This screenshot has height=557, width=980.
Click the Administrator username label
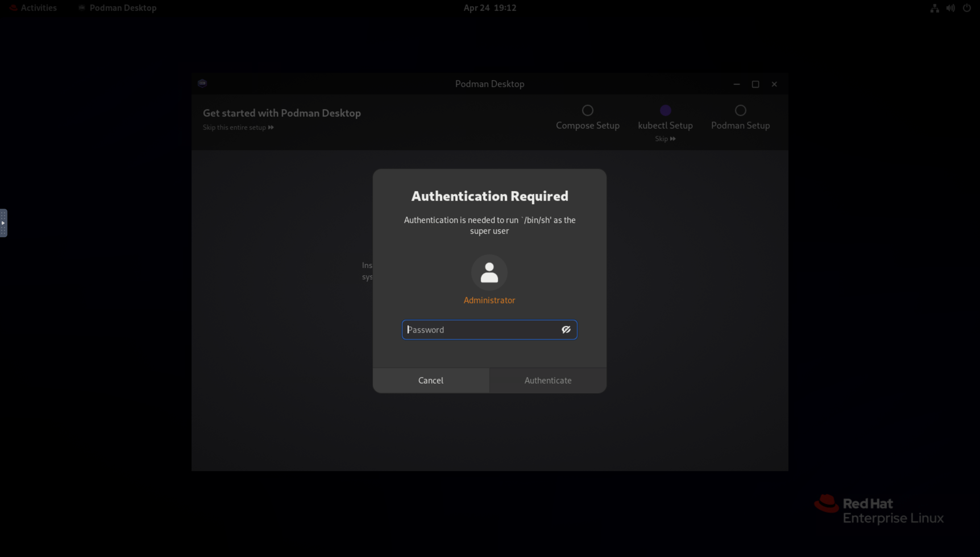point(489,300)
